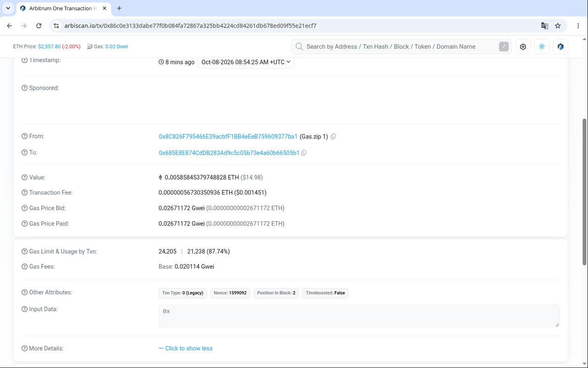Open the Arbiscan site settings gear
The width and height of the screenshot is (588, 368).
pyautogui.click(x=523, y=46)
